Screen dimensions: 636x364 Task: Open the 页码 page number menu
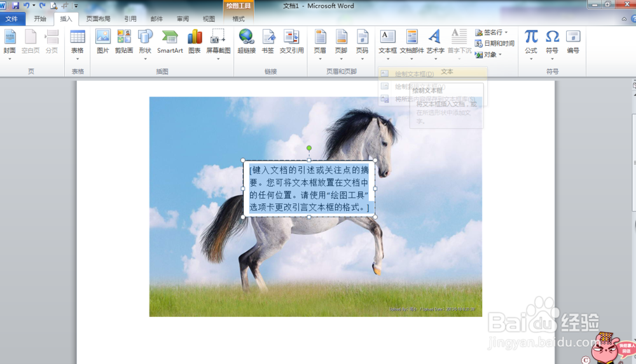click(363, 44)
